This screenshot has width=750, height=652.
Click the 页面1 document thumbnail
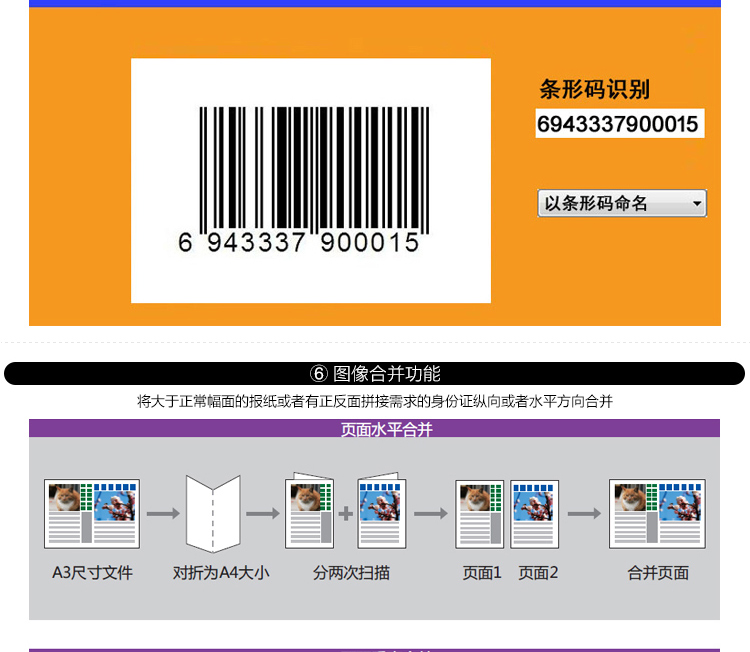[x=480, y=514]
